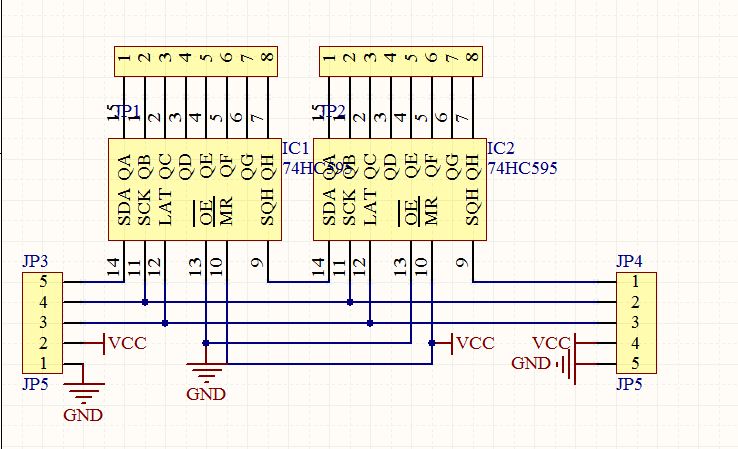Click the MR pin name inside IC1

tap(226, 211)
